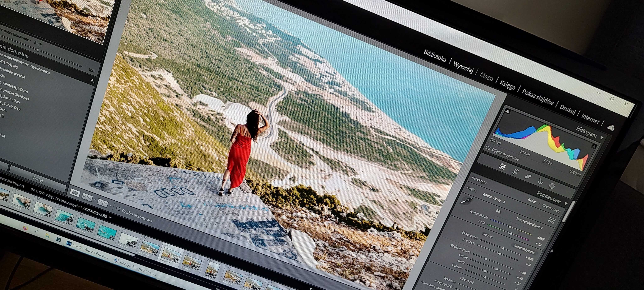Viewport: 644px width, 290px height.
Task: Open the Drukuj module
Action: 567,109
